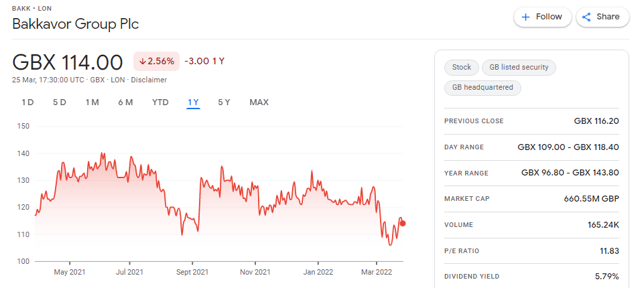Click the Jan 2022 axis label
Image resolution: width=644 pixels, height=288 pixels.
(318, 272)
